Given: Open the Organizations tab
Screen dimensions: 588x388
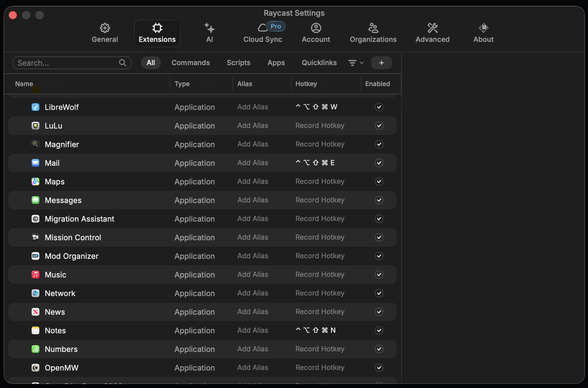Looking at the screenshot, I should (373, 33).
